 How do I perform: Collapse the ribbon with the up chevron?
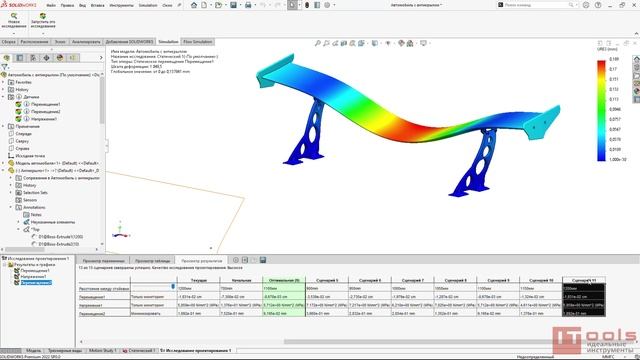(636, 33)
